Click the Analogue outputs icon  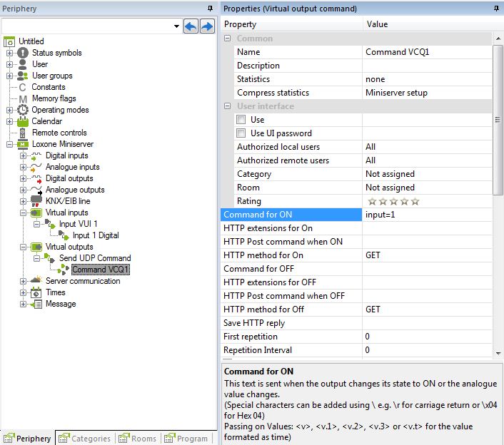[x=36, y=190]
